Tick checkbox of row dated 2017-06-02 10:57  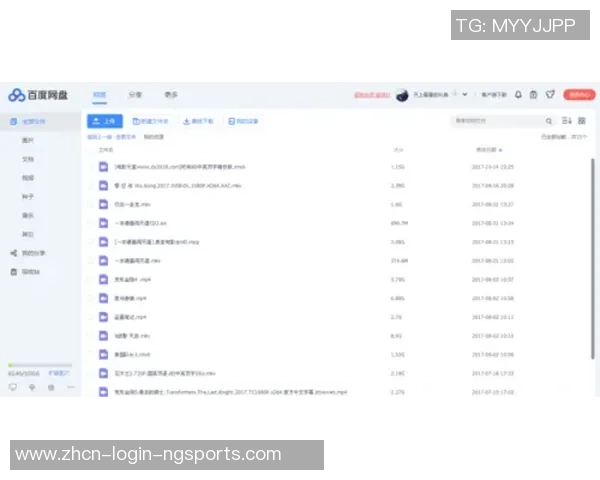(91, 279)
